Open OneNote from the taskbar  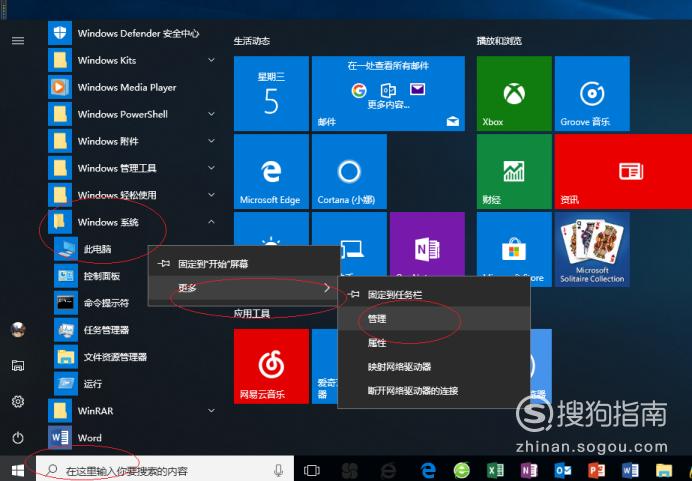click(529, 470)
